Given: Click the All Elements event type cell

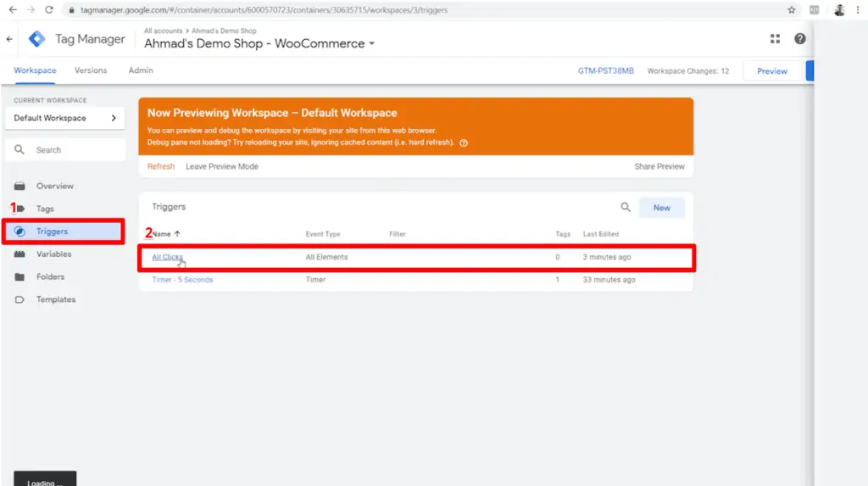Looking at the screenshot, I should pyautogui.click(x=326, y=257).
